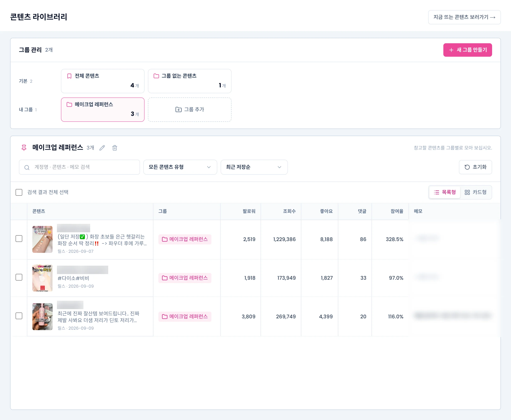
Task: Click the reset arrow icon in 초기화 button
Action: point(467,167)
